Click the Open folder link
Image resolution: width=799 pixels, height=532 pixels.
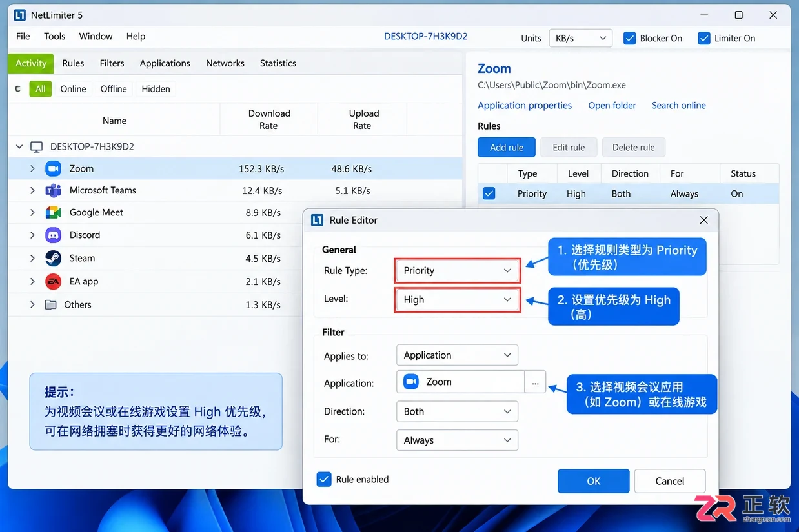612,106
